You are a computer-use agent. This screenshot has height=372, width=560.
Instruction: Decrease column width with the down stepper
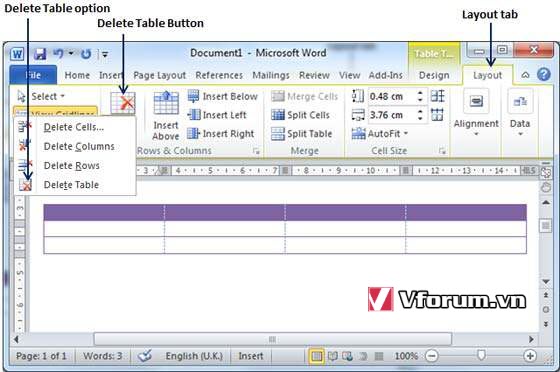point(420,119)
